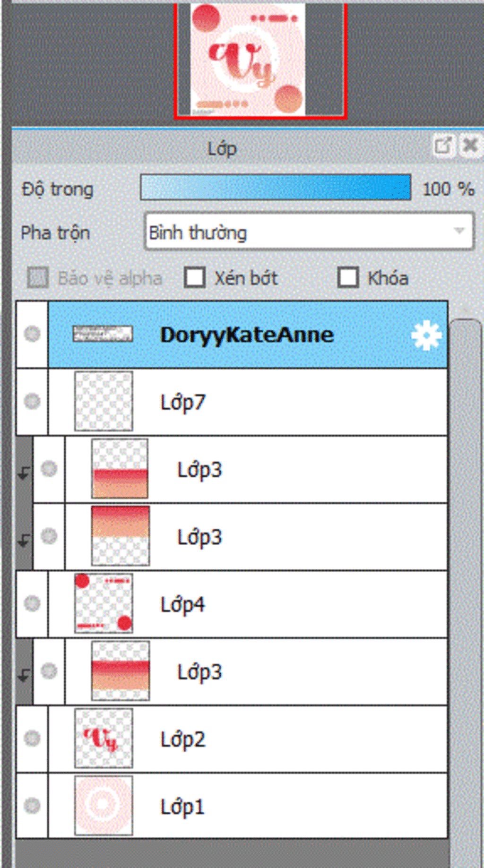Select the Lớp2 layer with Vy text

tap(248, 739)
